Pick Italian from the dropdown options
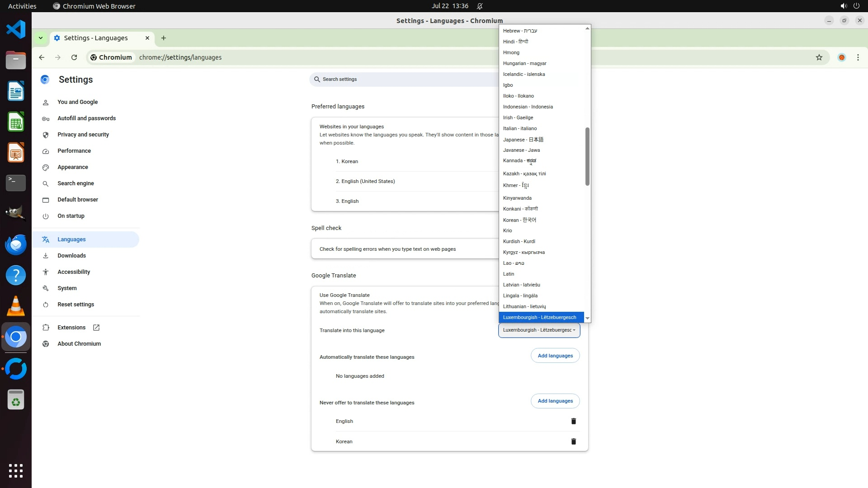This screenshot has width=868, height=488. (x=520, y=128)
